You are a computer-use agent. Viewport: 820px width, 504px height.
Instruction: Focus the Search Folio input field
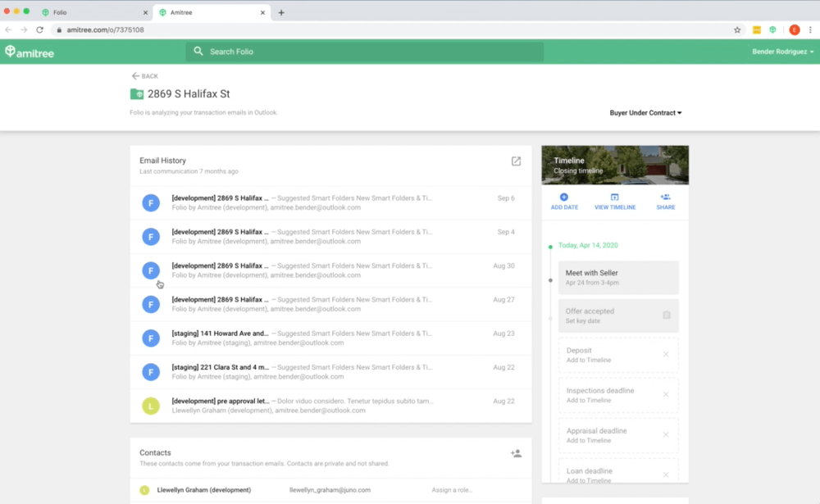click(365, 52)
